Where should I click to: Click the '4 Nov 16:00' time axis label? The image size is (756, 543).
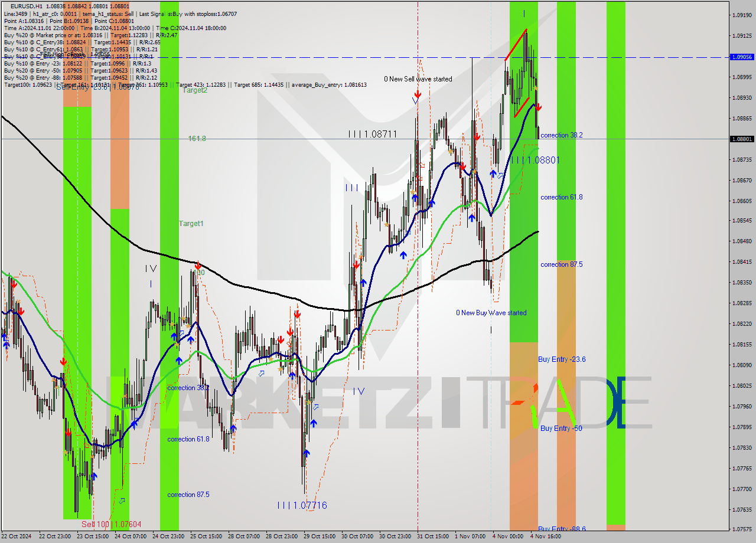click(x=546, y=537)
